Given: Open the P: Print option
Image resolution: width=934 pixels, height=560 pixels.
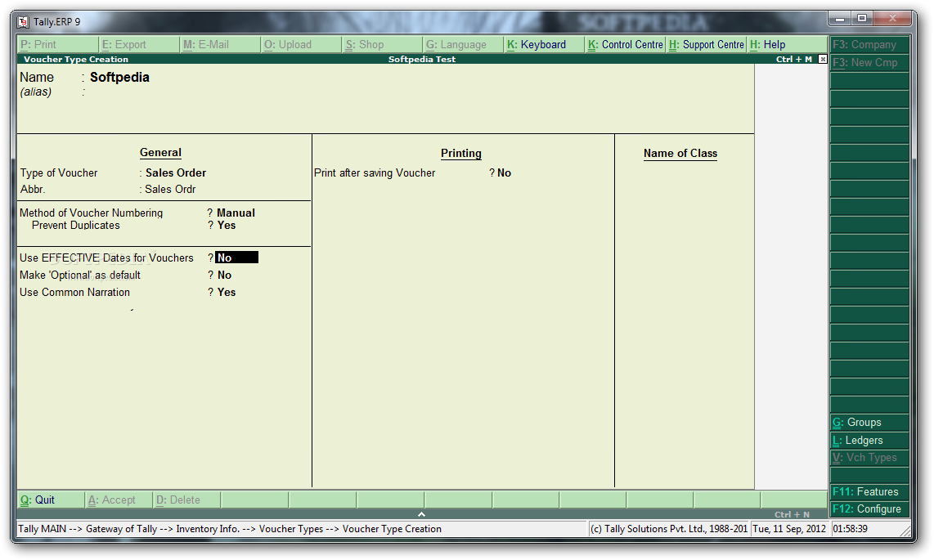Looking at the screenshot, I should (58, 45).
